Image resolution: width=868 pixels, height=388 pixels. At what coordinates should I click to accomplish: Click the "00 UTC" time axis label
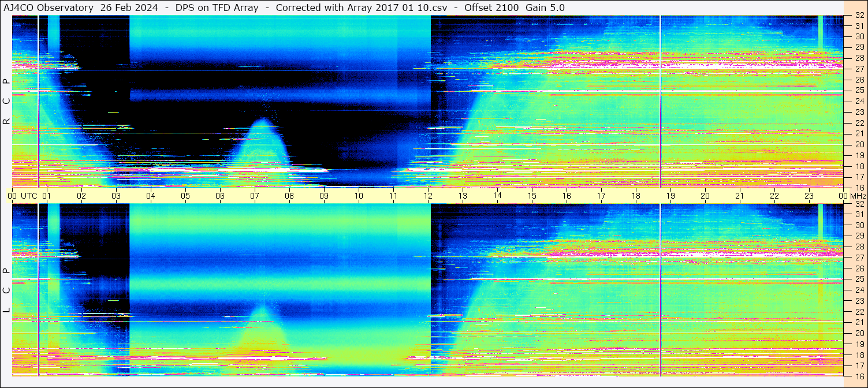(23, 196)
